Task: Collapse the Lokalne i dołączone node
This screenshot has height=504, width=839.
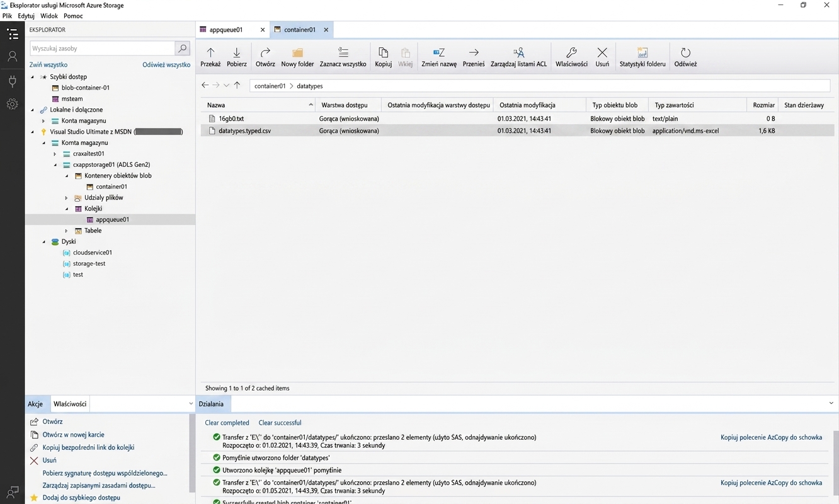Action: [x=33, y=110]
